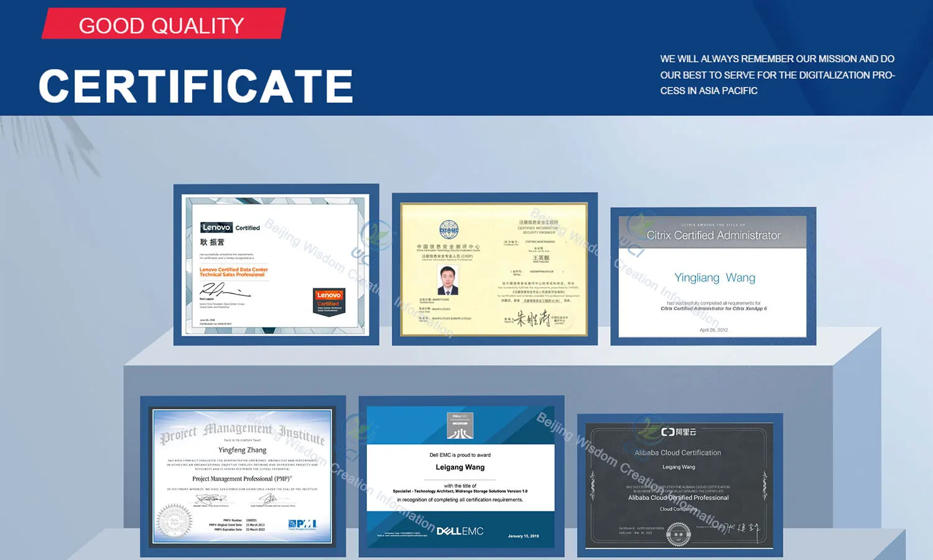This screenshot has height=560, width=933.
Task: Click the red GOOD QUALITY banner
Action: (164, 24)
